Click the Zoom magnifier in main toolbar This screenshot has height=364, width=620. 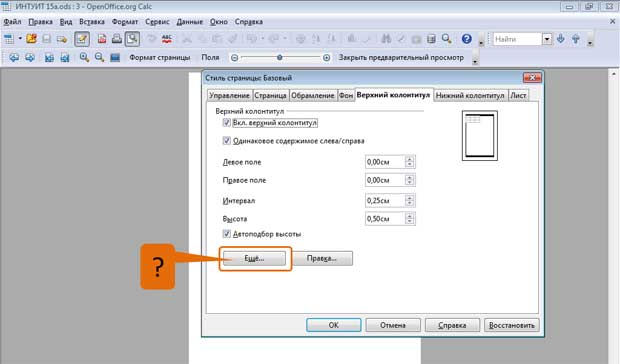click(447, 39)
